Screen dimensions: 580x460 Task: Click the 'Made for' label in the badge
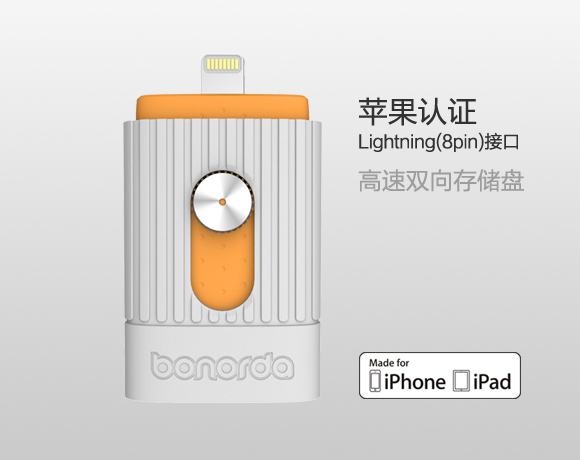(x=389, y=363)
